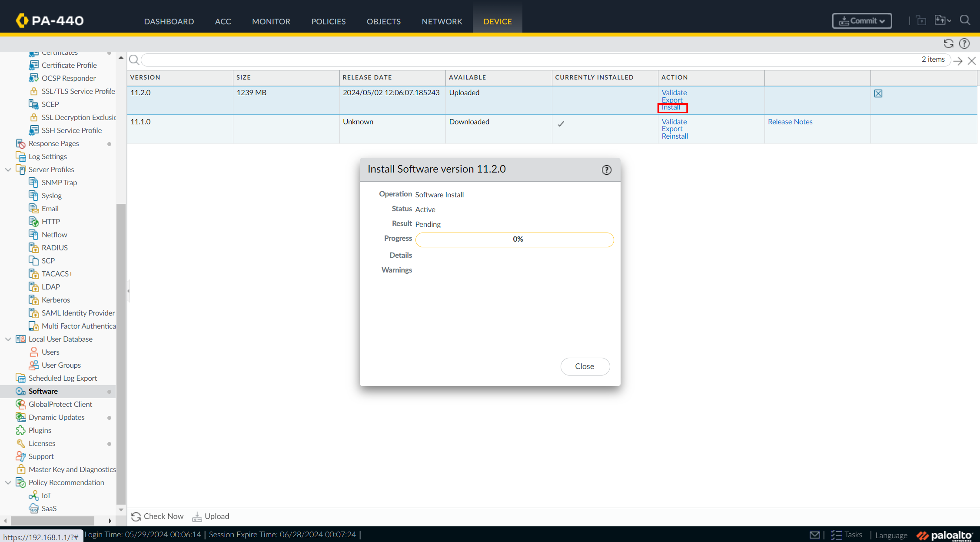This screenshot has width=980, height=542.
Task: Click the 0% install progress bar
Action: click(x=514, y=239)
